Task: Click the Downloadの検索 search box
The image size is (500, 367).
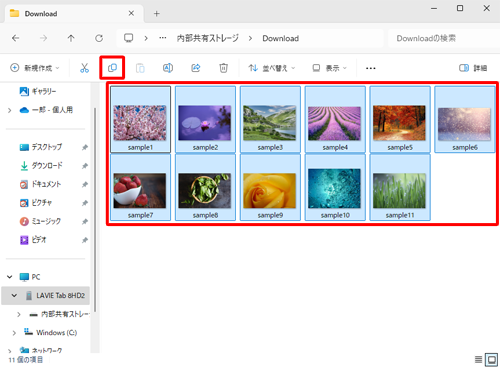Action: click(x=443, y=38)
